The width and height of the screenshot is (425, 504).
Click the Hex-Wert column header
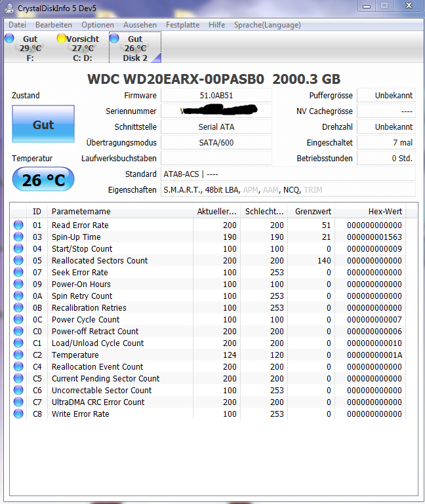(x=371, y=212)
